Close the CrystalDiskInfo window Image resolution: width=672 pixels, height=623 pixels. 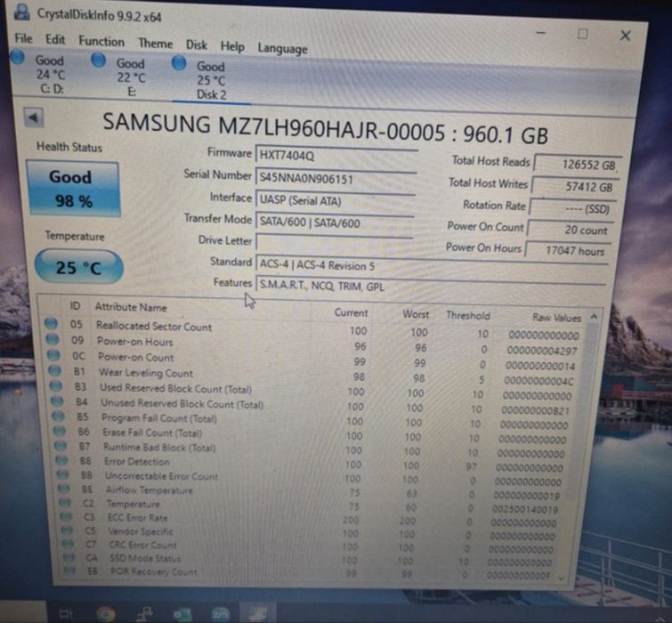click(x=626, y=36)
